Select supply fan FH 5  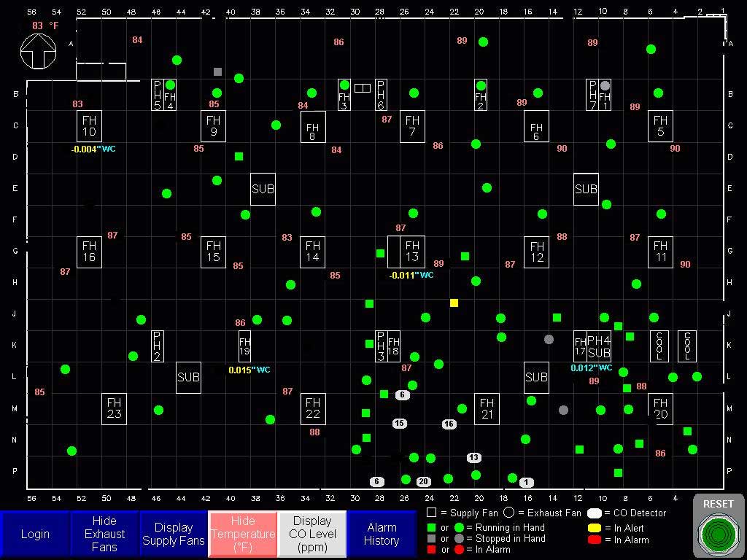click(660, 126)
